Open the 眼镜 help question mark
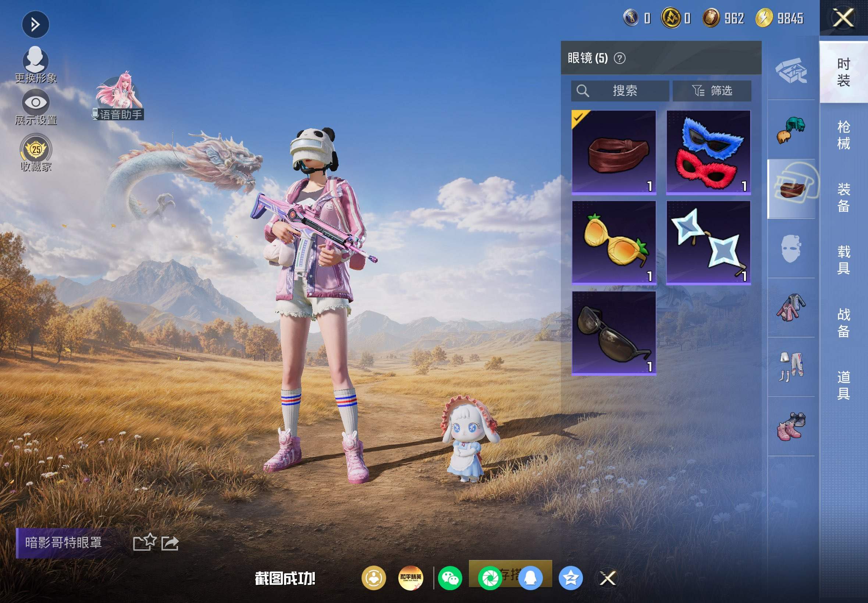The image size is (868, 603). pyautogui.click(x=619, y=58)
